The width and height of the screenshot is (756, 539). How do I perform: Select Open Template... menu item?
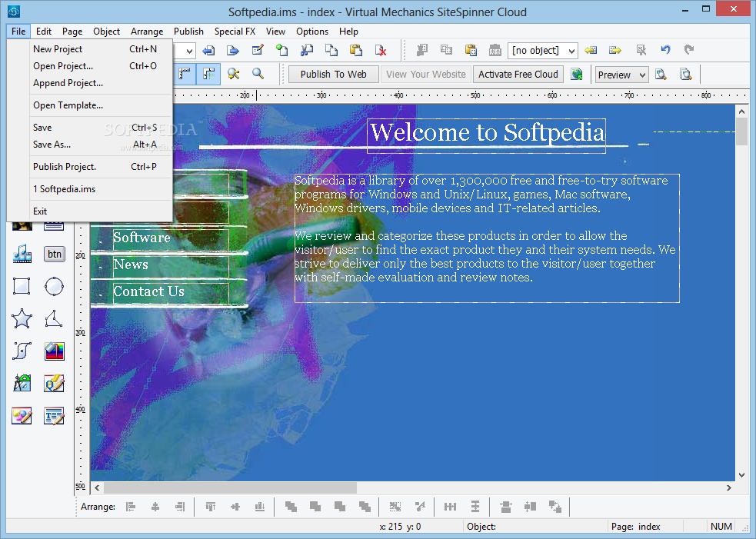tap(95, 105)
